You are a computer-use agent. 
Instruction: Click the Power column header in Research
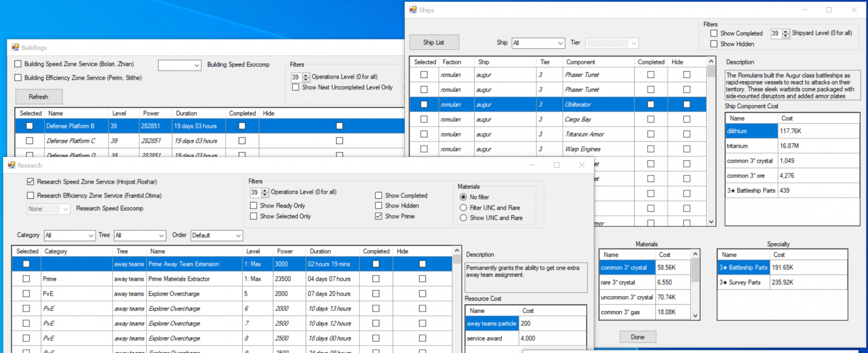(x=285, y=251)
